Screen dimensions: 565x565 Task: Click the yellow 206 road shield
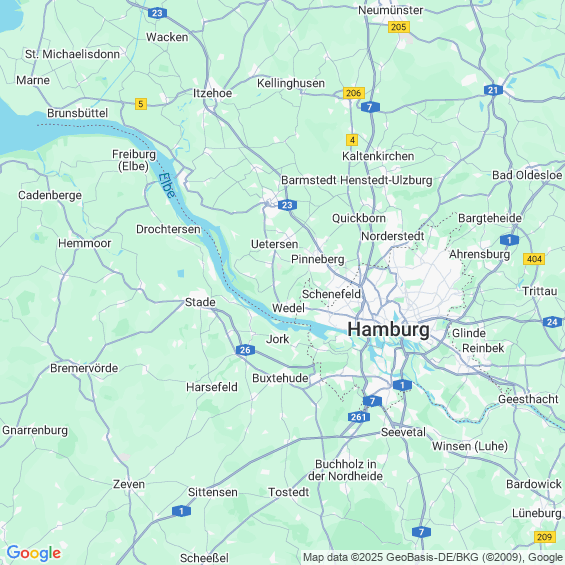[x=354, y=93]
